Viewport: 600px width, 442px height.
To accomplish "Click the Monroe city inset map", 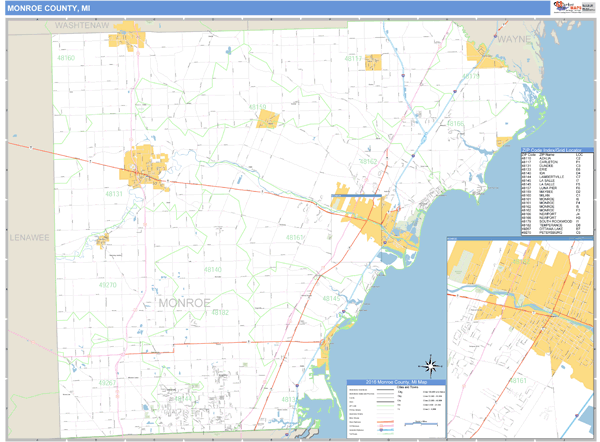I will point(520,338).
